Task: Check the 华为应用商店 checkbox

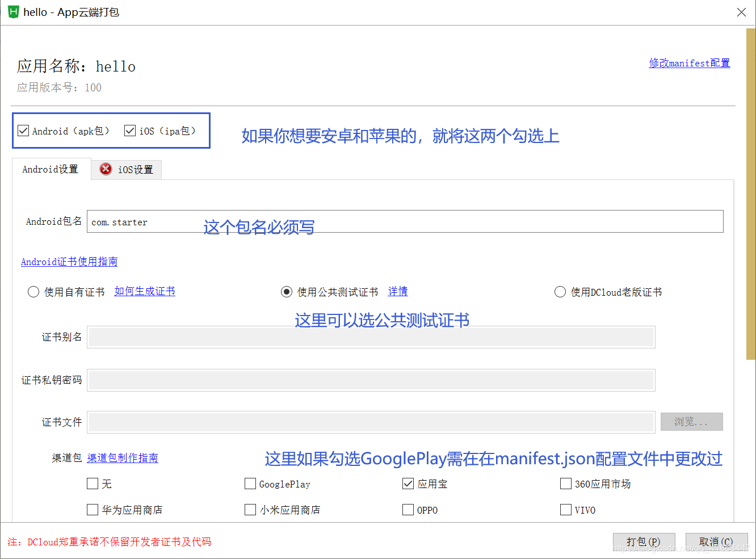Action: click(x=93, y=510)
